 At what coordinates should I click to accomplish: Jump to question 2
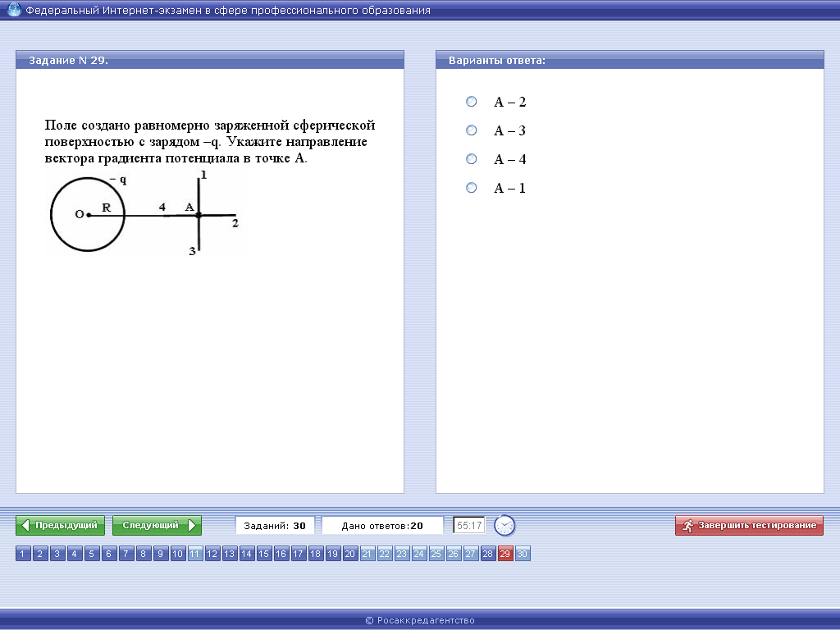pos(40,554)
